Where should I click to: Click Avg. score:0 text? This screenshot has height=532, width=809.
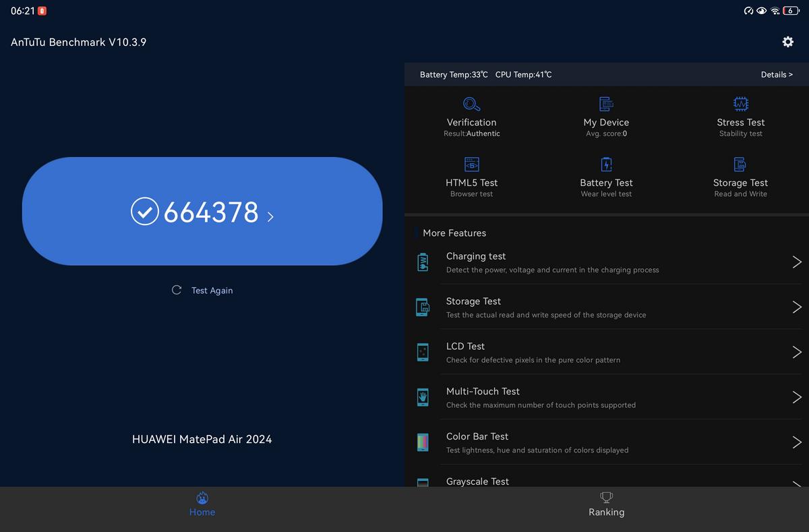(606, 134)
